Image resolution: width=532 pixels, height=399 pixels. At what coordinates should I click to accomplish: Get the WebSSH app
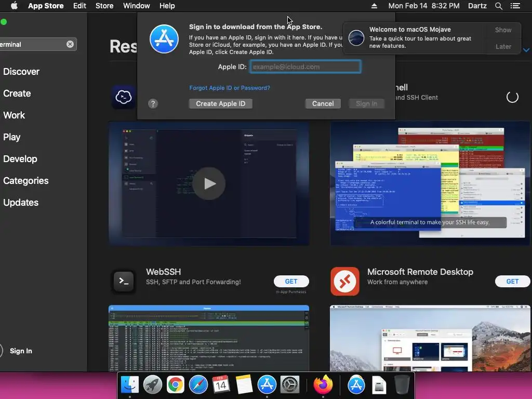coord(291,281)
